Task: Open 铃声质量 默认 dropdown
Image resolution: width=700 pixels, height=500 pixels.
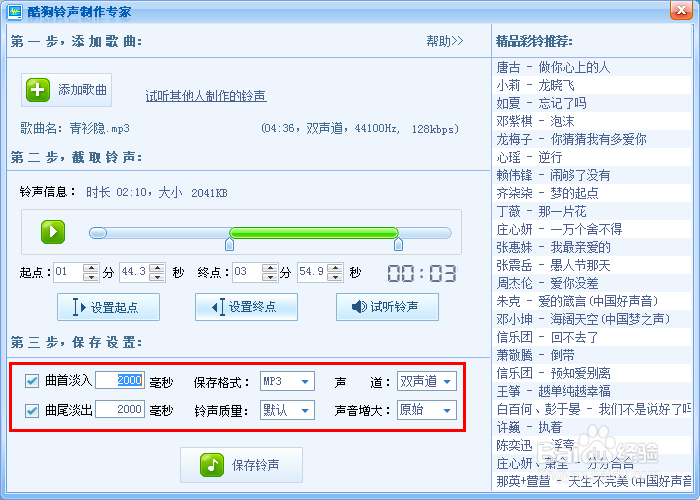Action: point(287,410)
